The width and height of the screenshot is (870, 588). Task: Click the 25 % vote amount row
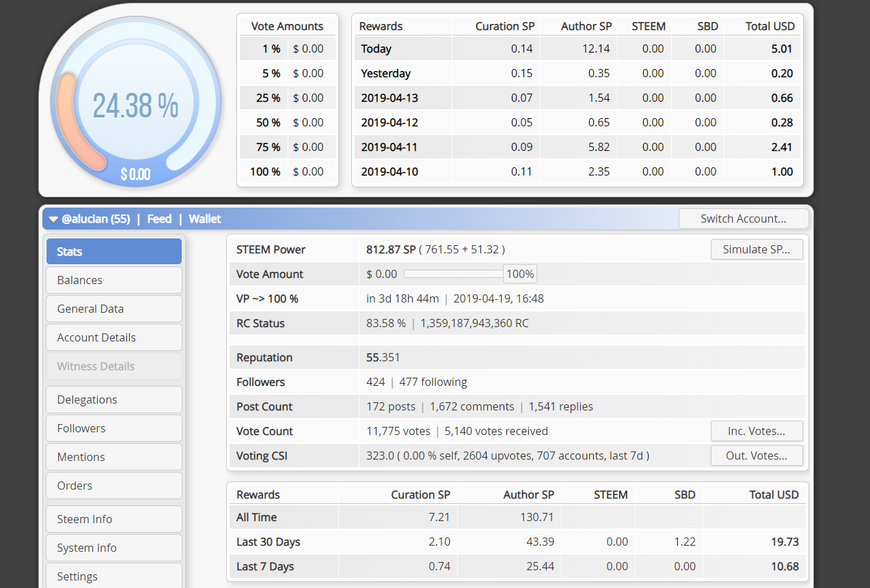(288, 98)
